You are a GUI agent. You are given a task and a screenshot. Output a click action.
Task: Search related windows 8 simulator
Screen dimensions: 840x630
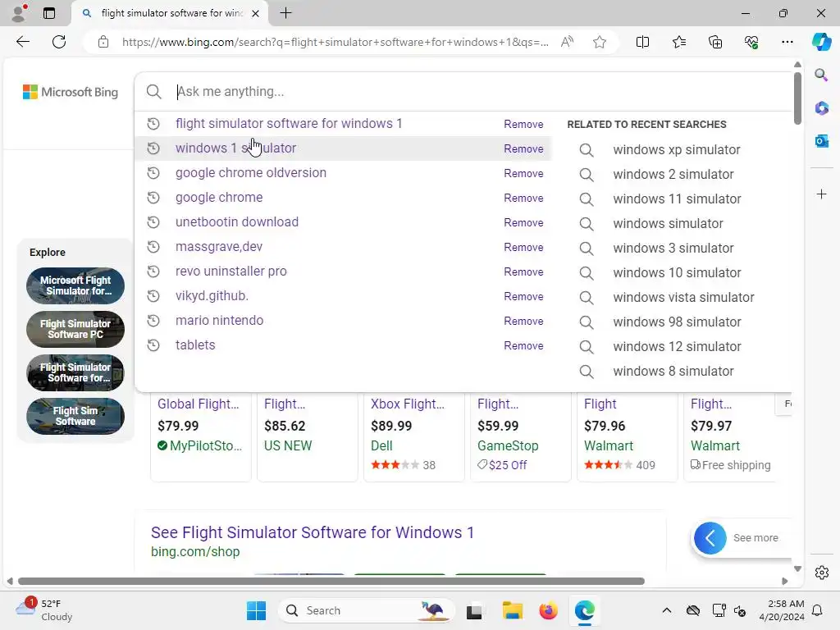(673, 372)
